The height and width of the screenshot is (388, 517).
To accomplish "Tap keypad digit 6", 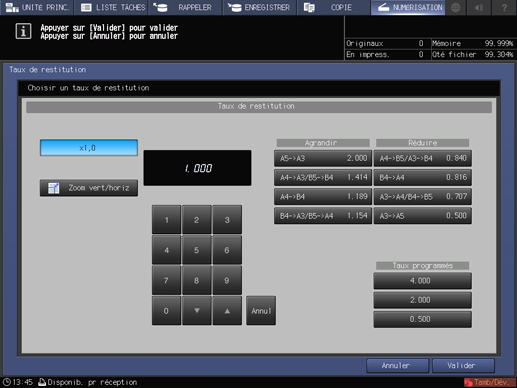I will click(x=227, y=250).
